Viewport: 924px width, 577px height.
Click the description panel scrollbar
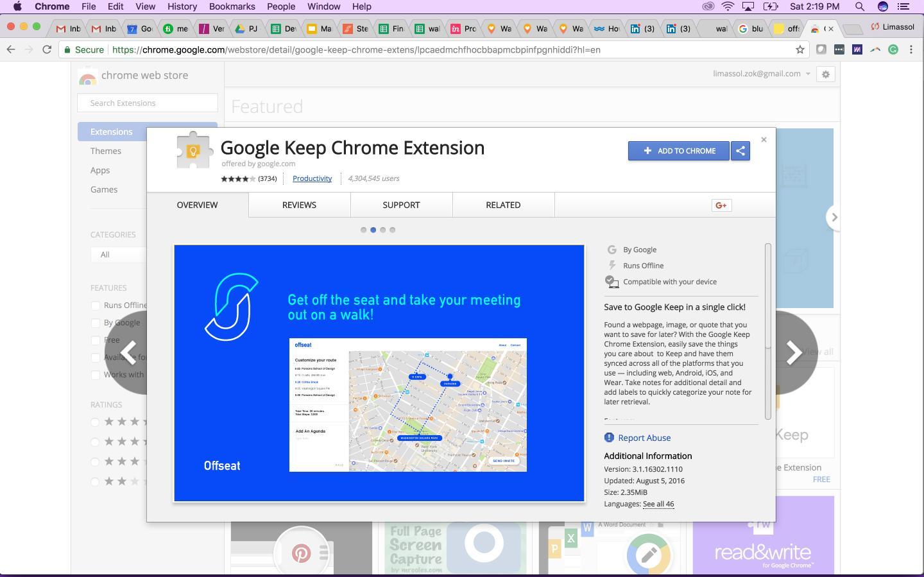[768, 331]
